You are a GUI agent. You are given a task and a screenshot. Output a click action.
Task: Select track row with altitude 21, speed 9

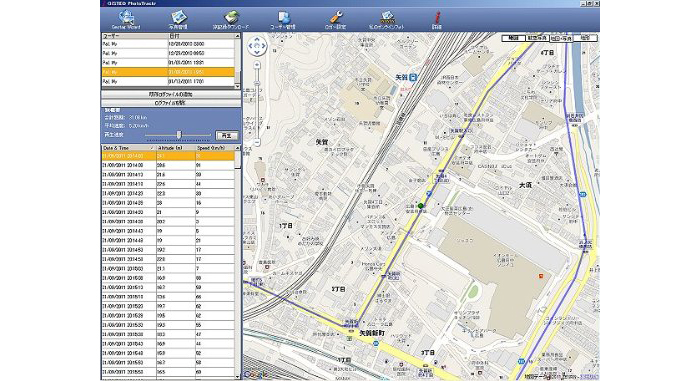pyautogui.click(x=168, y=213)
